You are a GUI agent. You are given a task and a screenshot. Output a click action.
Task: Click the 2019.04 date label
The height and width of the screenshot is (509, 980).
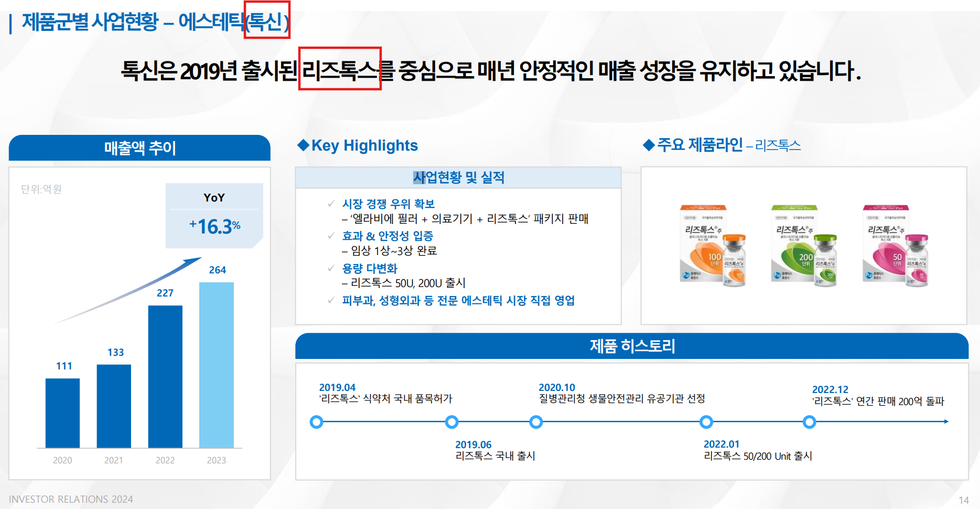click(x=337, y=387)
